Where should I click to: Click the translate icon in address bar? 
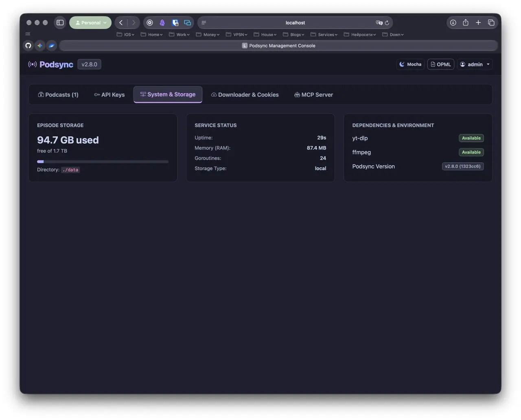point(379,23)
